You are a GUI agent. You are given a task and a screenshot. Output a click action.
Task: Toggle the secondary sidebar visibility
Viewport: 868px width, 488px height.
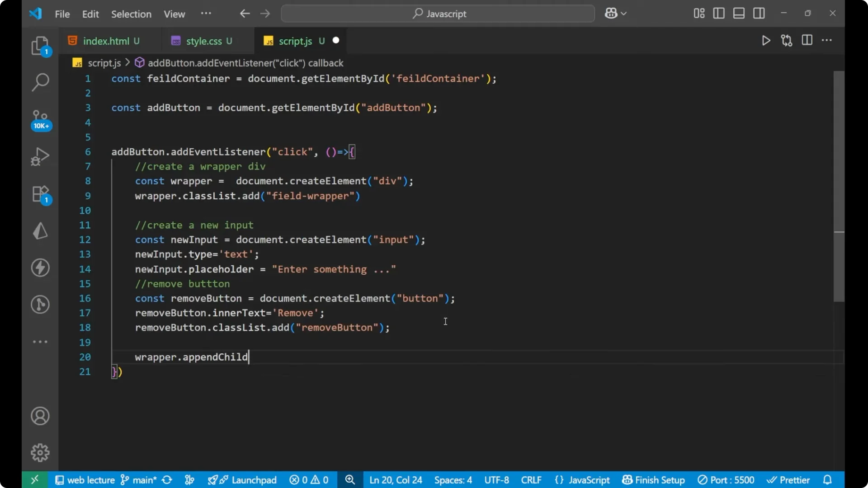pyautogui.click(x=759, y=13)
